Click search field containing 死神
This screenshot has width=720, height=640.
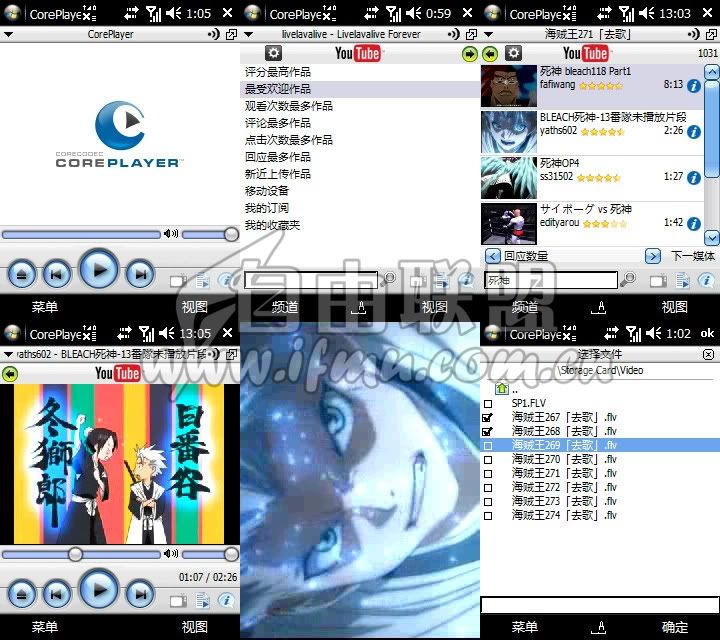[x=551, y=280]
